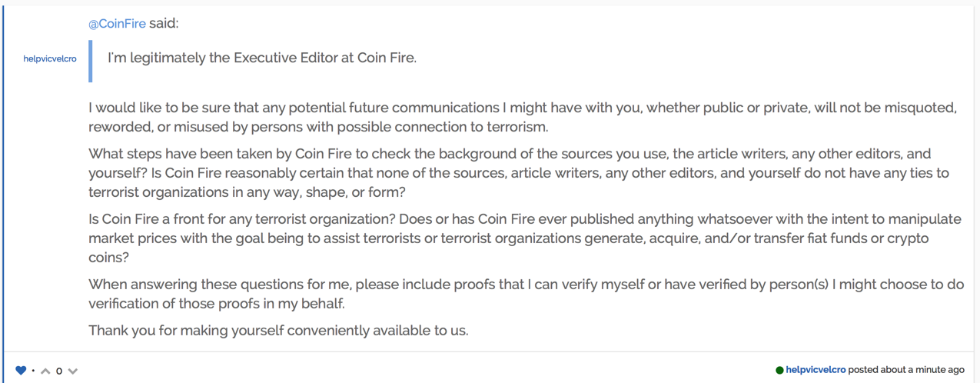Click the blue vertical quote bar
This screenshot has height=383, width=980.
[x=91, y=61]
